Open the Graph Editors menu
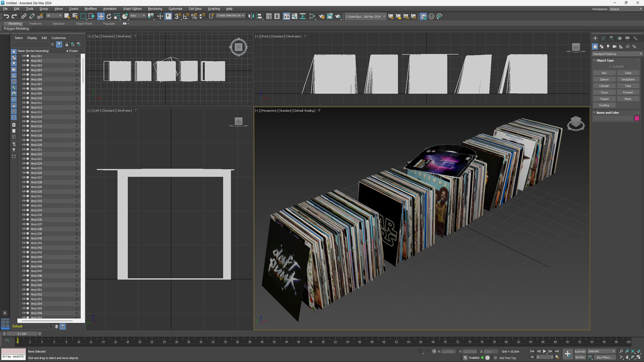This screenshot has height=362, width=644. 132,9
